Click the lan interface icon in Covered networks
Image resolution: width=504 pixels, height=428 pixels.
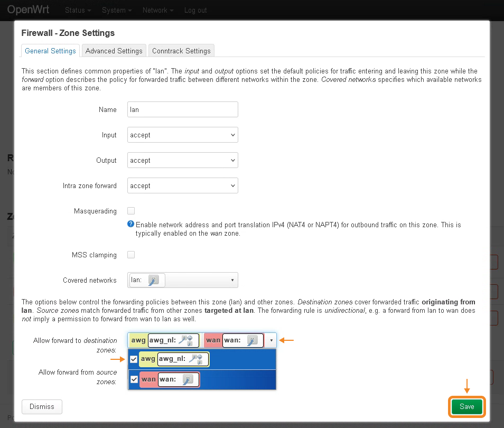tap(154, 280)
